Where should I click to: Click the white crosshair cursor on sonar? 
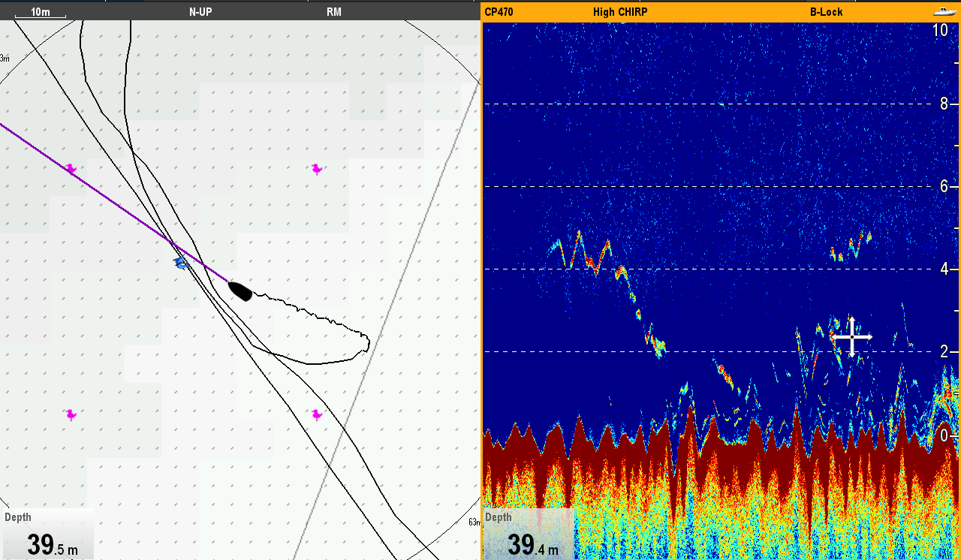pyautogui.click(x=852, y=337)
